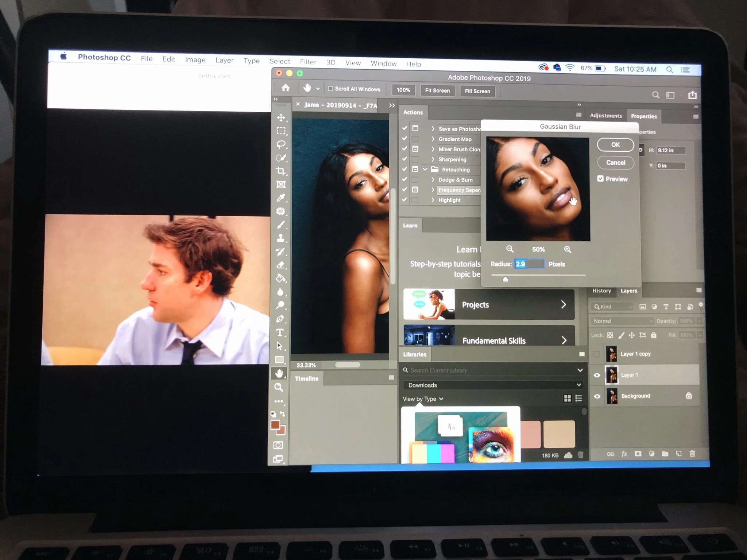Show the Layer 1 copy layer

pos(596,354)
